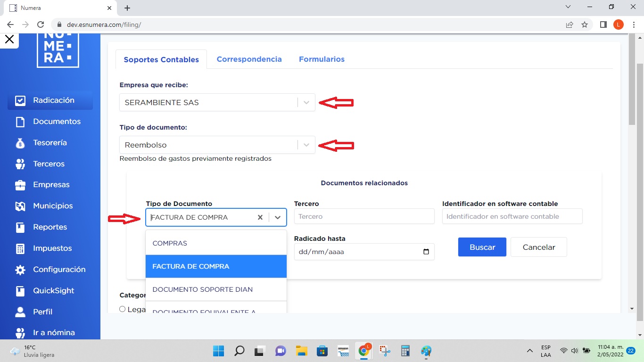The width and height of the screenshot is (644, 362).
Task: Open Microsoft Store from the taskbar
Action: pyautogui.click(x=322, y=351)
